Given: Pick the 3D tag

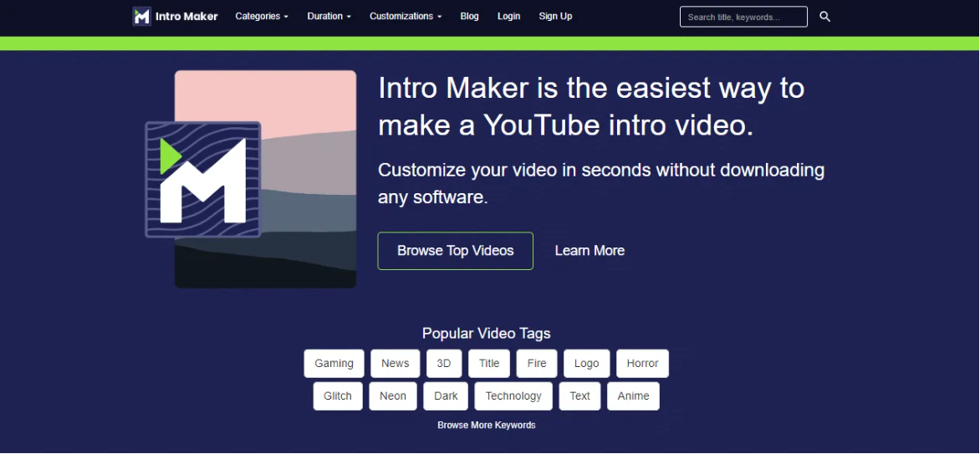Looking at the screenshot, I should pyautogui.click(x=444, y=364).
